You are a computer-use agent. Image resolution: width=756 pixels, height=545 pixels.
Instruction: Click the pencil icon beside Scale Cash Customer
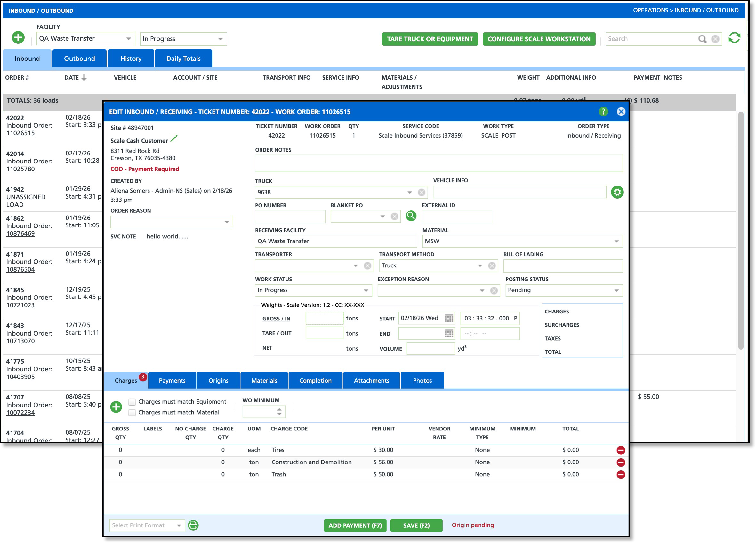click(x=174, y=139)
